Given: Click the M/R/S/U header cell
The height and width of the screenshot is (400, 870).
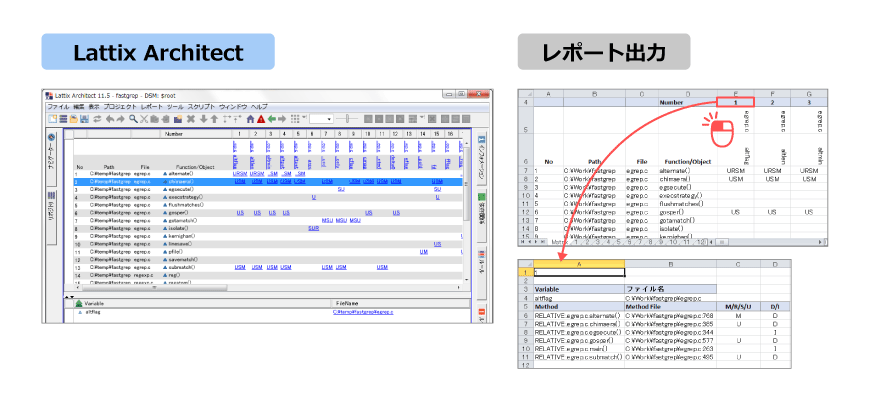Looking at the screenshot, I should click(x=738, y=306).
